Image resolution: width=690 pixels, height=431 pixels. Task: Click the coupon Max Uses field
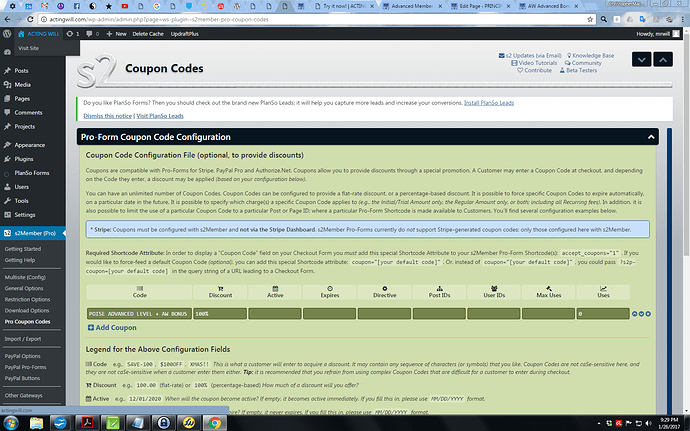(548, 314)
